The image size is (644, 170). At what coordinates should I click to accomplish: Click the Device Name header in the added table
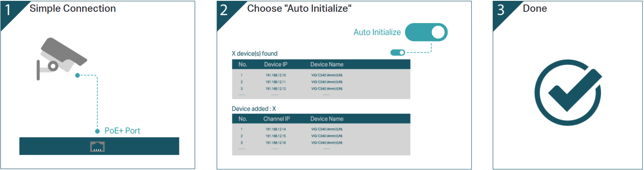[327, 119]
